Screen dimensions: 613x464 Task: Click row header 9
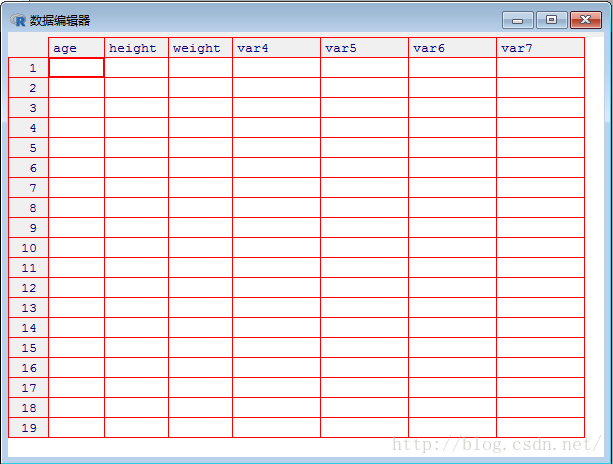[x=29, y=228]
